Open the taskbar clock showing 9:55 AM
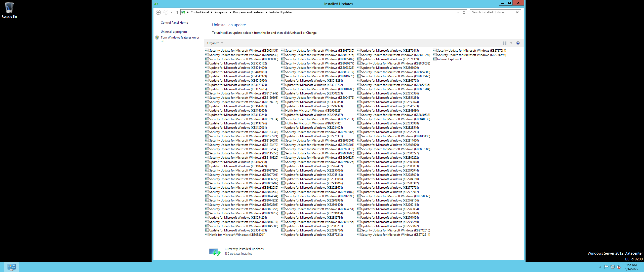 click(x=631, y=267)
